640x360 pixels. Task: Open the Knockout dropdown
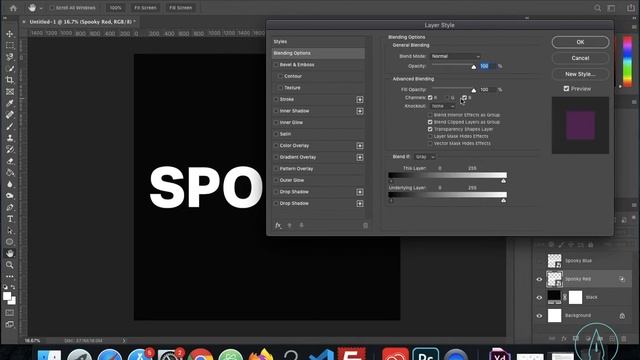click(x=443, y=106)
